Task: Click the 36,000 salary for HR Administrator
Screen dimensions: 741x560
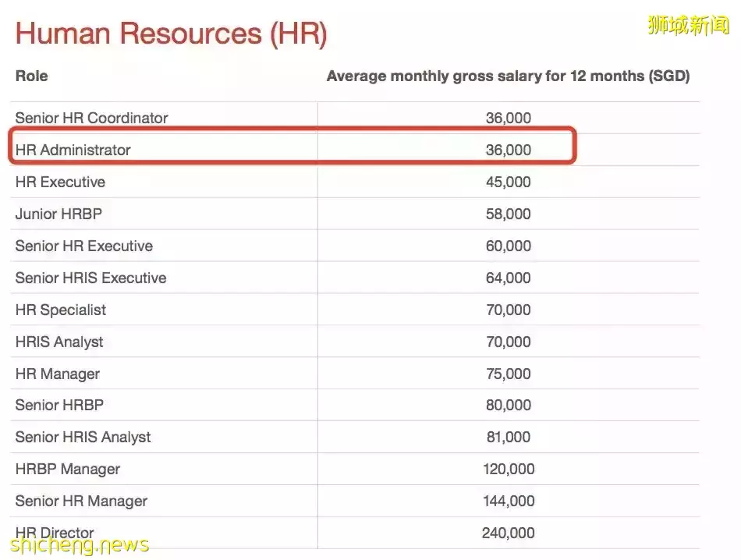Action: [508, 151]
